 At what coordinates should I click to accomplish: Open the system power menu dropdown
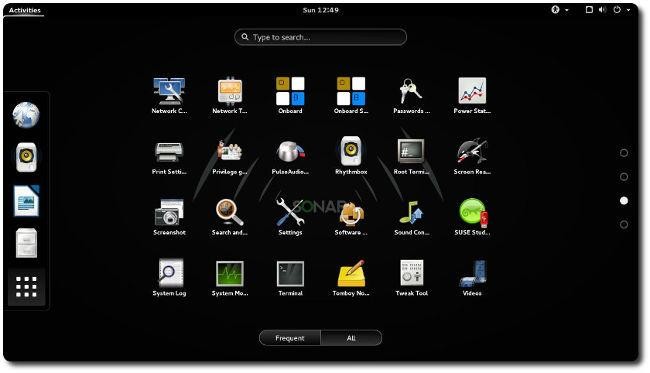[621, 10]
